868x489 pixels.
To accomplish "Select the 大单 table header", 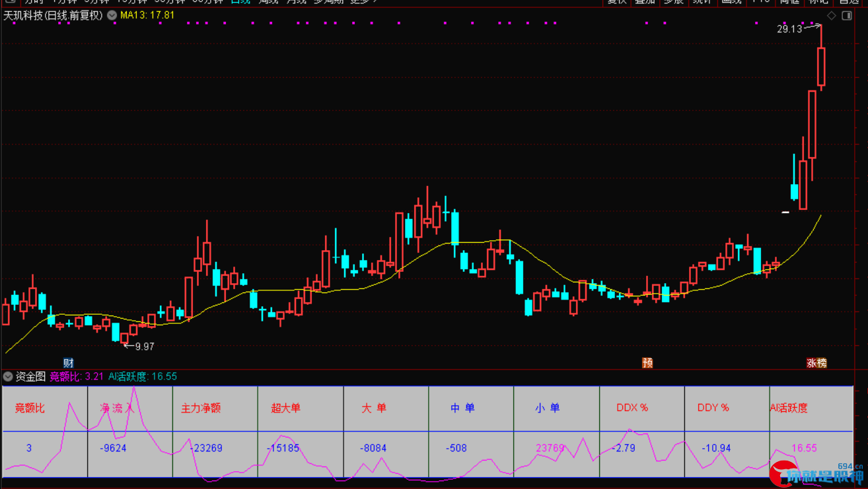I will [x=373, y=408].
